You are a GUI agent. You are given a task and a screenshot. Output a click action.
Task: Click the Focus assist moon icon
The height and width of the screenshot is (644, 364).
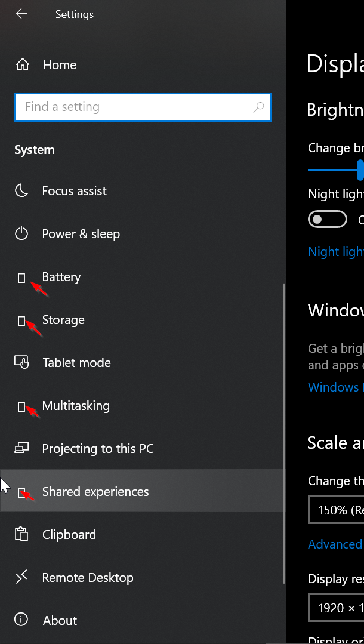coord(21,191)
